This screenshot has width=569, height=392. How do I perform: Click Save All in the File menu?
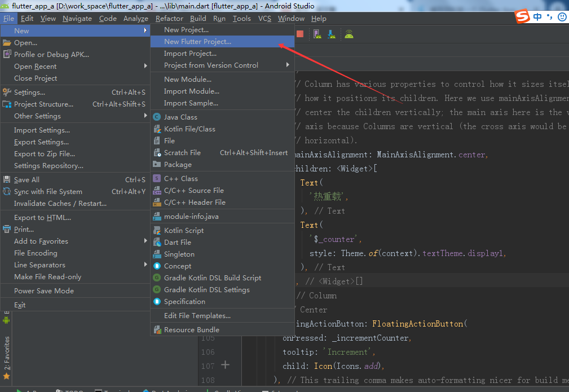click(x=75, y=180)
